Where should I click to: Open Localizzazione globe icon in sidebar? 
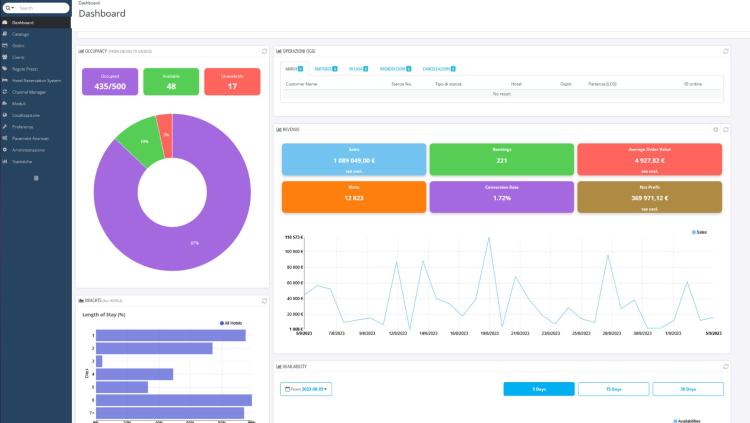coord(5,115)
